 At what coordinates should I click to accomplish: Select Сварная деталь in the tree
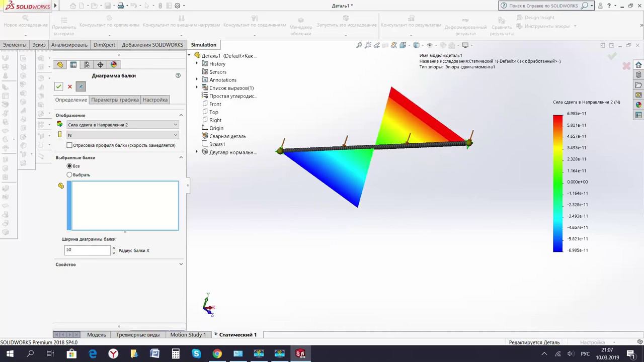(x=227, y=136)
